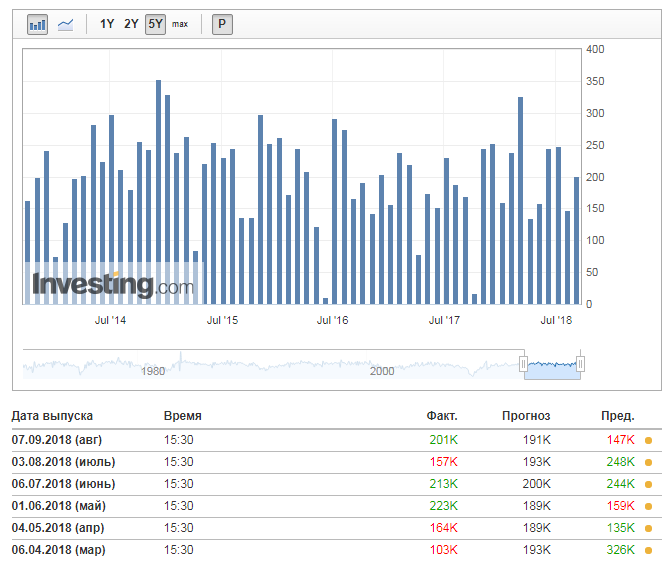667x562 pixels.
Task: Click actual value 103K
Action: tap(444, 550)
